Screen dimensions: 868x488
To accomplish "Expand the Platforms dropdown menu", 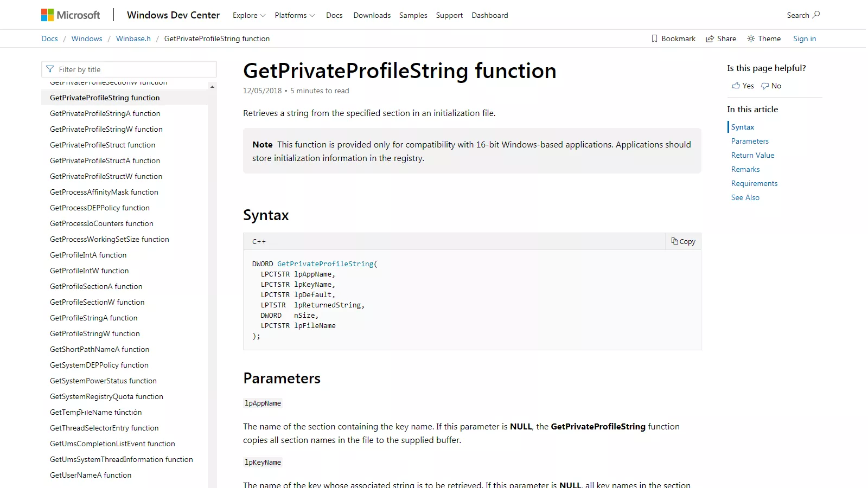I will coord(295,15).
